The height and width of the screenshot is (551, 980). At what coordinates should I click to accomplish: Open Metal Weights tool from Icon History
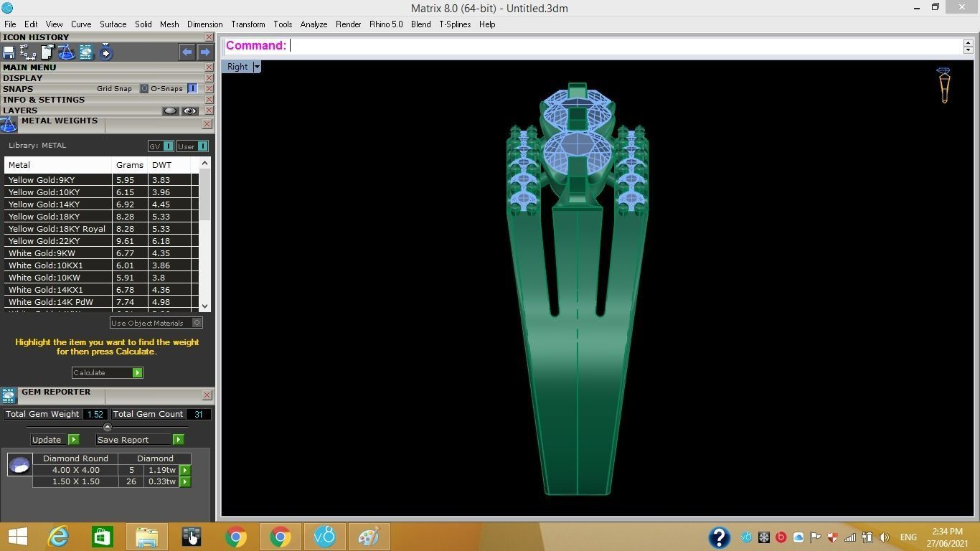point(66,52)
